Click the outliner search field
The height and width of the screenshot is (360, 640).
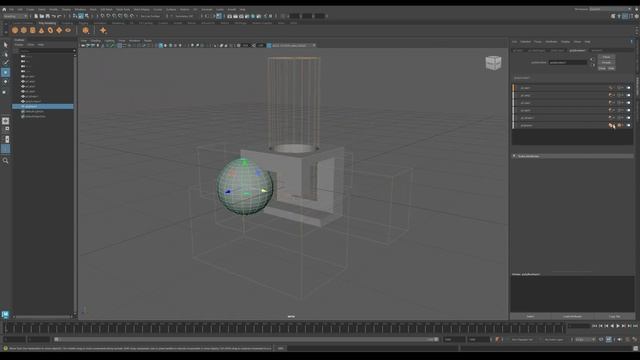pyautogui.click(x=45, y=51)
